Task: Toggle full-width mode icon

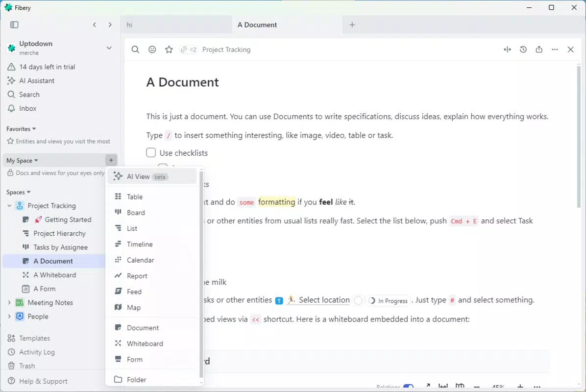Action: pyautogui.click(x=507, y=49)
